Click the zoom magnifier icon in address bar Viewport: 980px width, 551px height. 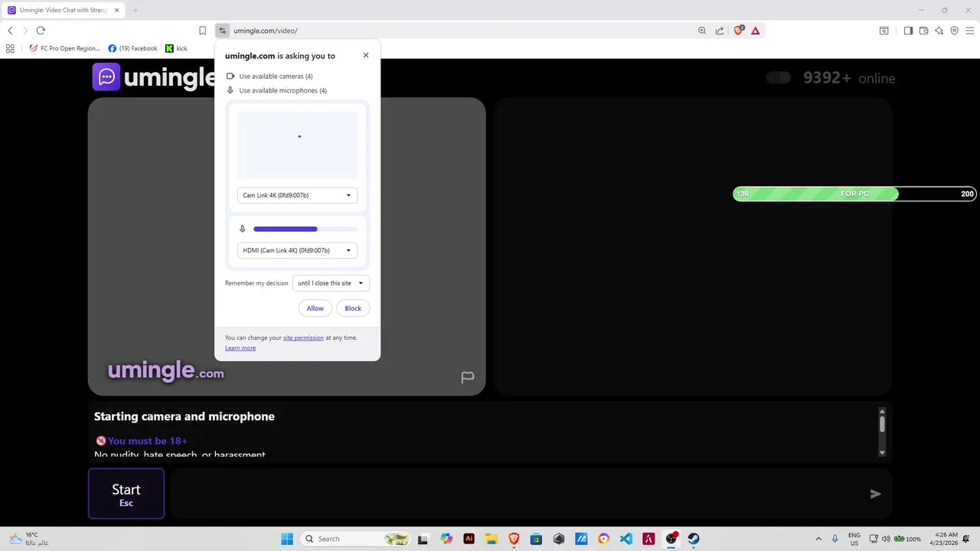tap(702, 31)
